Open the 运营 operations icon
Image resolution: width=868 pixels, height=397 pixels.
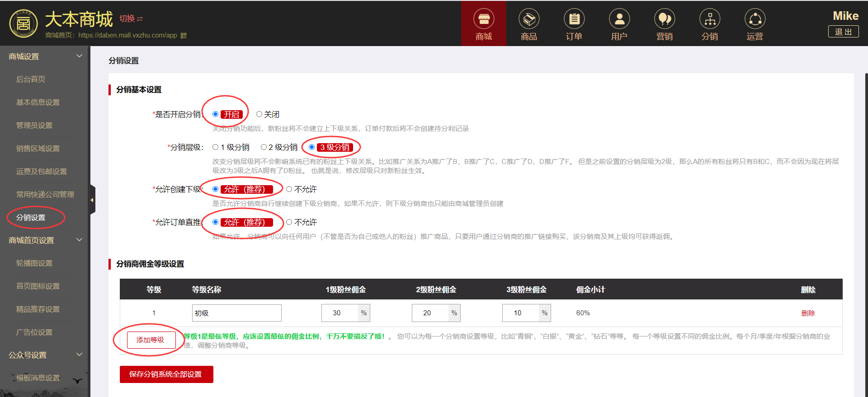coord(755,19)
